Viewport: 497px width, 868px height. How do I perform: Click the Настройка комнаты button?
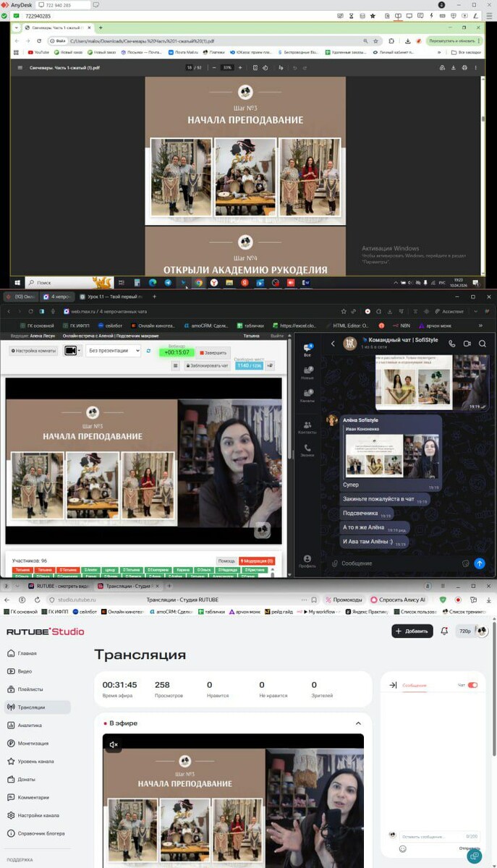pyautogui.click(x=33, y=351)
